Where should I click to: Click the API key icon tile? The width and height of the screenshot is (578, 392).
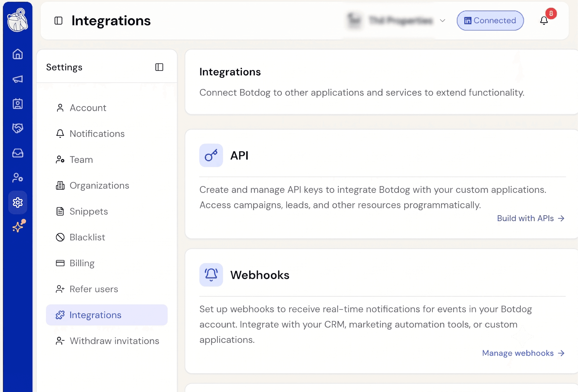coord(211,155)
